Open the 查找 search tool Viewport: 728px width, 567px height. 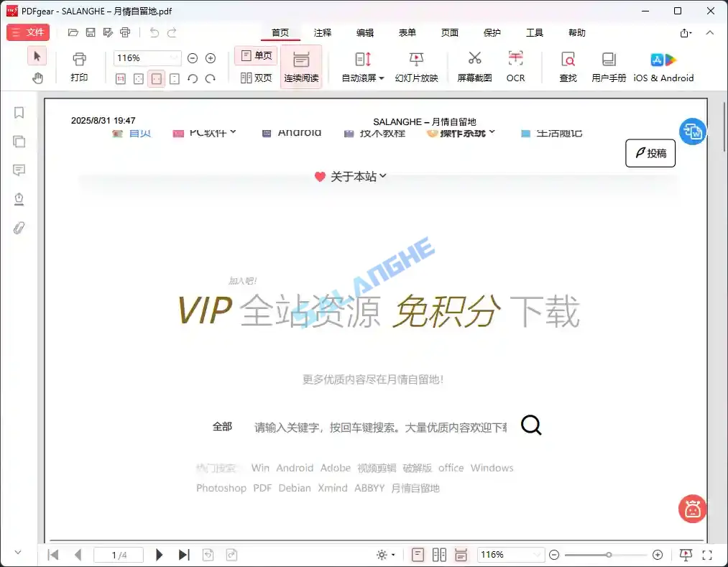coord(568,66)
